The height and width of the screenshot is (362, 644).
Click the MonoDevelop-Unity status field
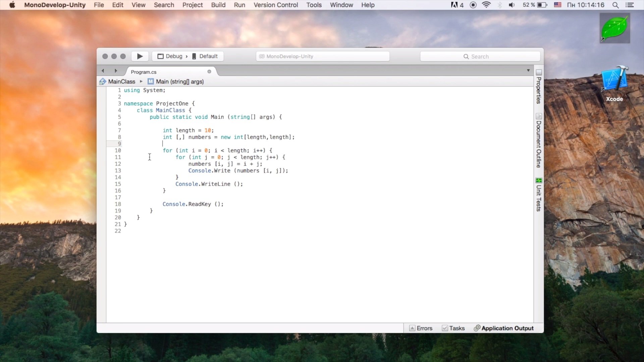tap(323, 56)
